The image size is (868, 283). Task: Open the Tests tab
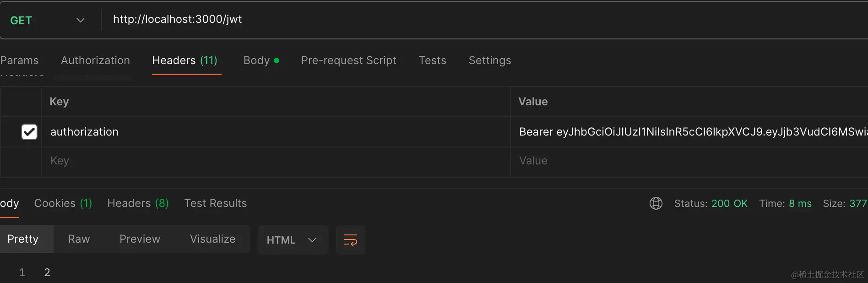tap(432, 60)
